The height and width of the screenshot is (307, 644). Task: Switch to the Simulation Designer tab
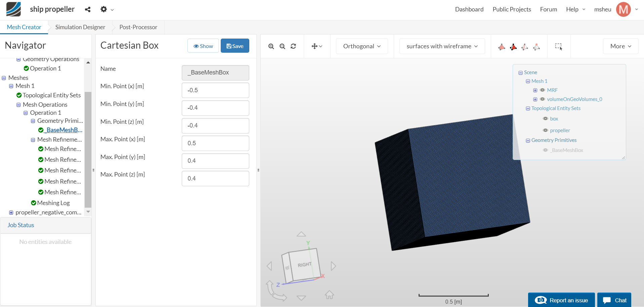[x=80, y=27]
